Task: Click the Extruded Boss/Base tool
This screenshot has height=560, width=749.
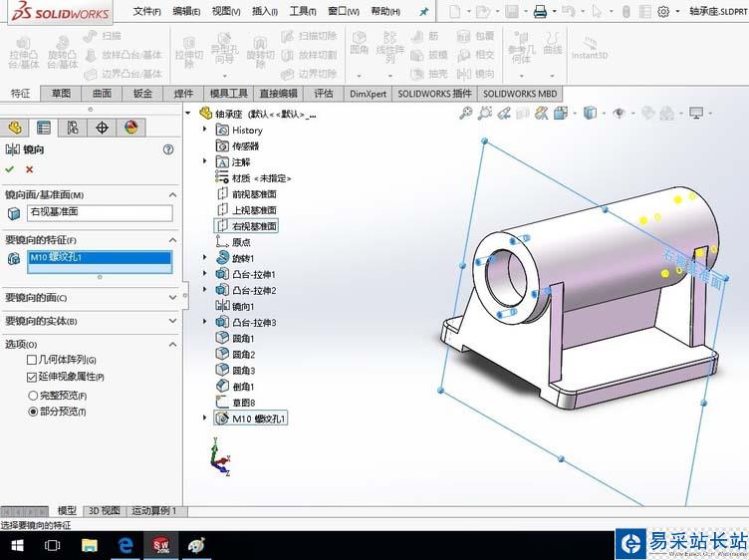Action: [x=23, y=53]
